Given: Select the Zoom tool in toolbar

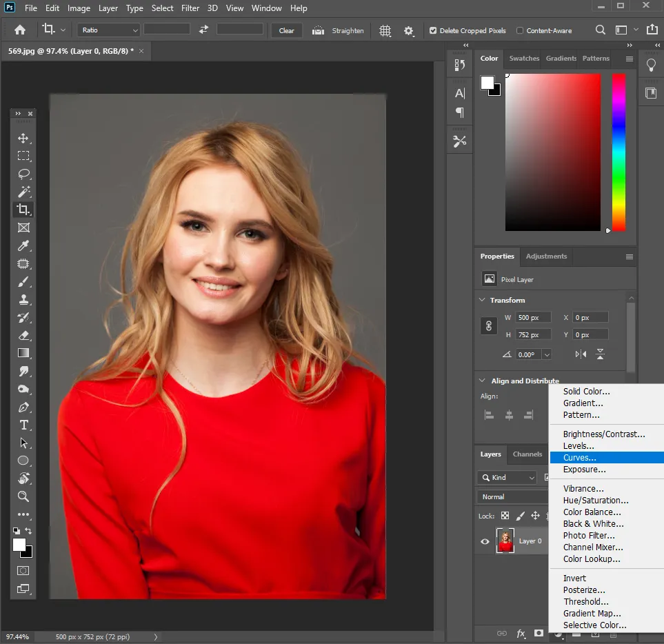Looking at the screenshot, I should click(x=23, y=496).
